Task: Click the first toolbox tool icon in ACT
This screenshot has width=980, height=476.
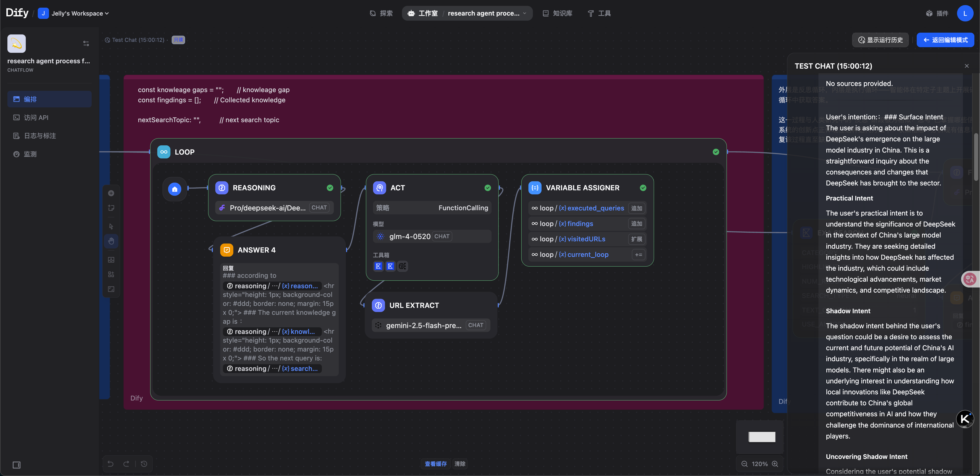Action: pyautogui.click(x=378, y=266)
